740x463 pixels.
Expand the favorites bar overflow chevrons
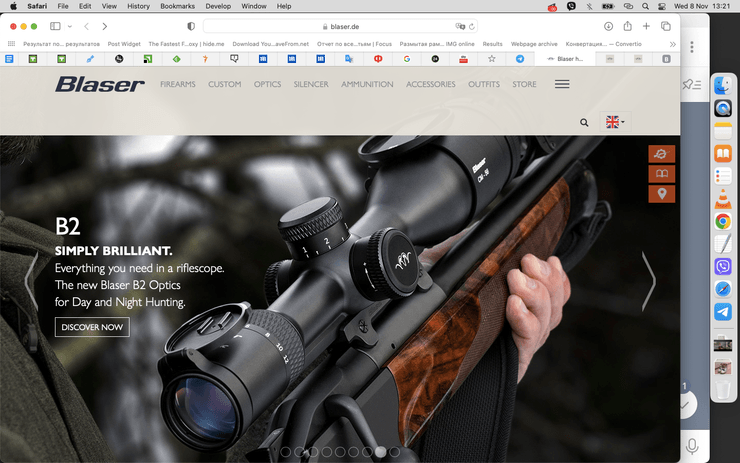click(673, 44)
